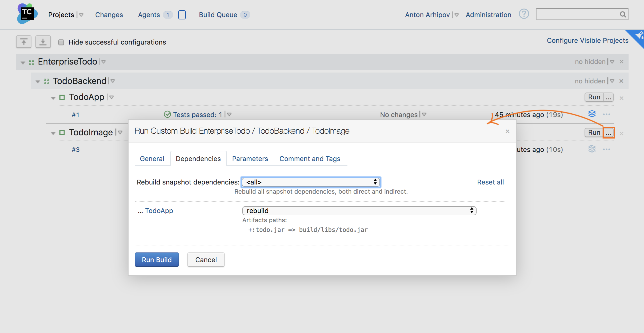Click the stack/layers icon on TodoApp row

coord(592,114)
